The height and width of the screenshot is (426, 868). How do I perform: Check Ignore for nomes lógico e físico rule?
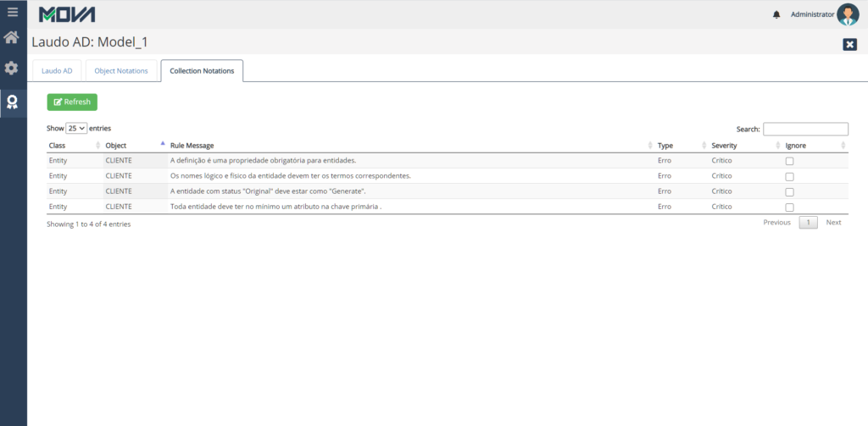(789, 176)
